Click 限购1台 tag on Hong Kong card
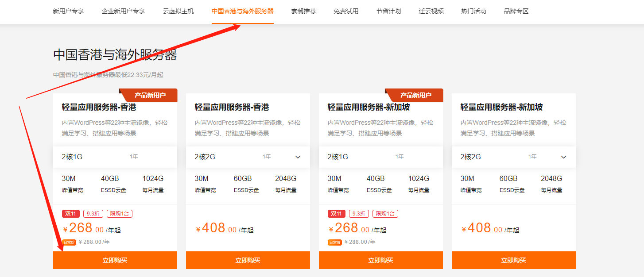The height and width of the screenshot is (277, 644). pyautogui.click(x=120, y=214)
